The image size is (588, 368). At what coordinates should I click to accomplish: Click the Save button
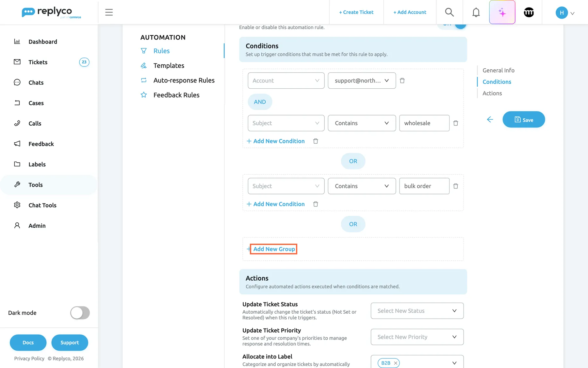click(x=524, y=119)
